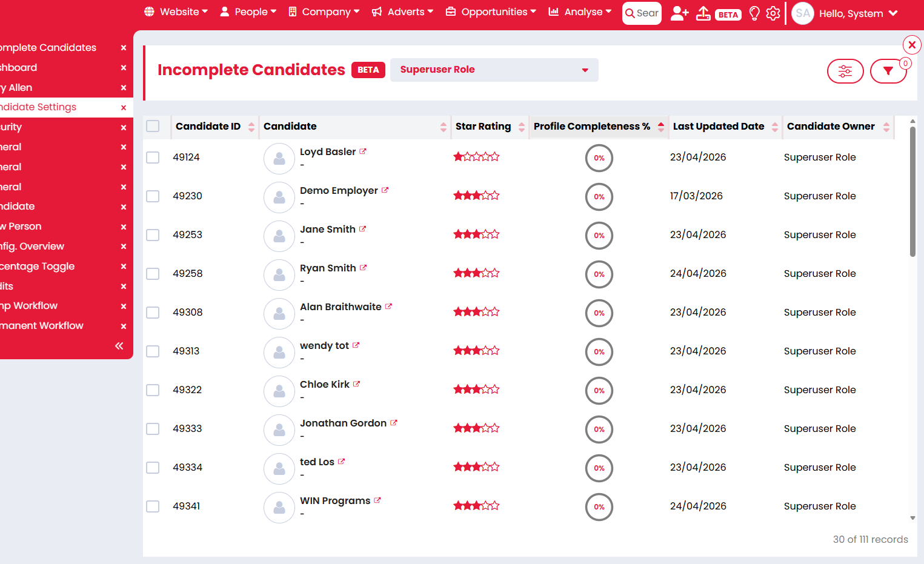Collapse the sidebar with double chevron

point(119,346)
